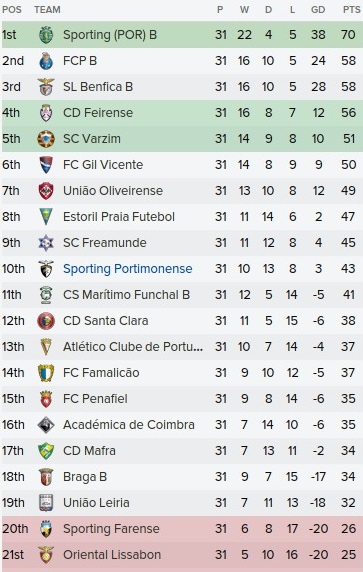This screenshot has width=363, height=572.
Task: Click the Estoril Praia triangular crest
Action: tap(46, 217)
